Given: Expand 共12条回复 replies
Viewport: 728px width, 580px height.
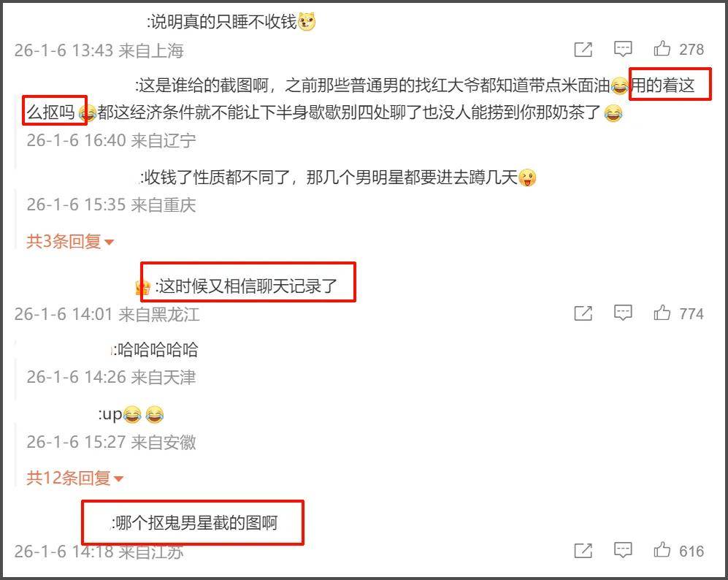Looking at the screenshot, I should point(74,478).
